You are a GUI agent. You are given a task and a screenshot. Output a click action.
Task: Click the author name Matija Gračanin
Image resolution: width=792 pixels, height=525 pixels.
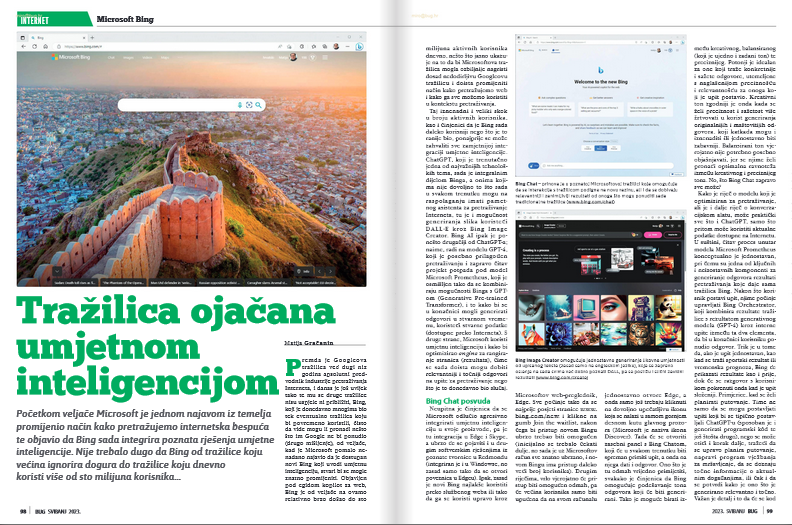click(309, 343)
